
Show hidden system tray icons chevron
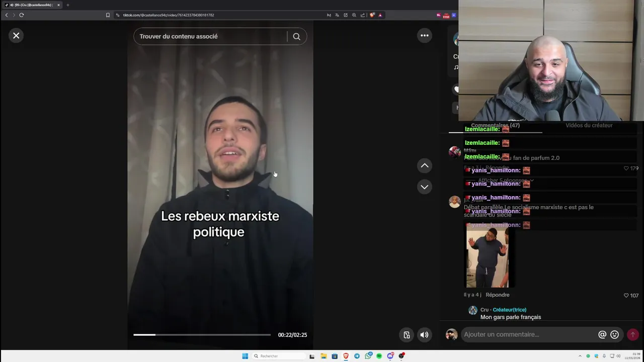point(580,356)
